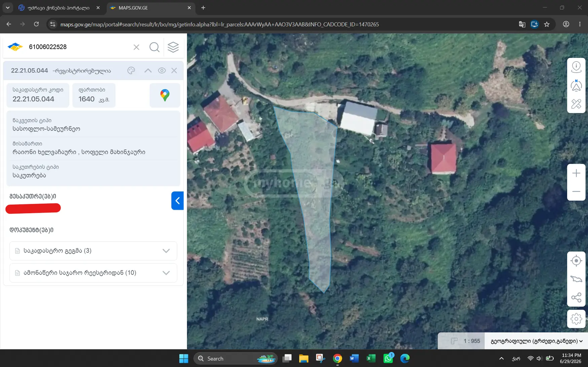Close the parcel result panel
This screenshot has height=367, width=588.
coord(174,70)
